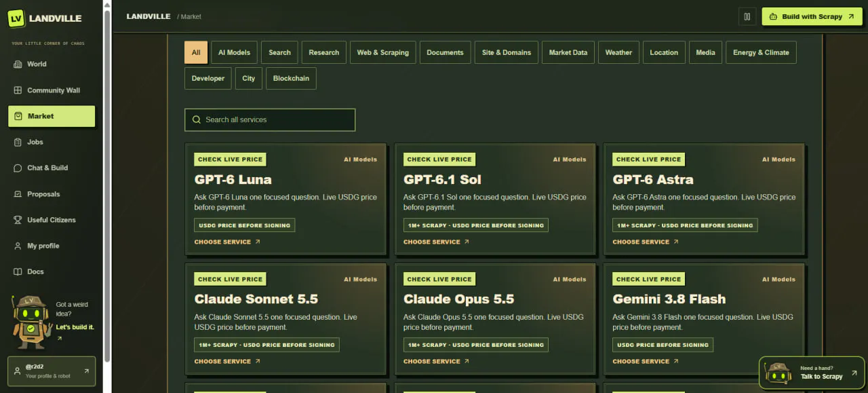
Task: Filter by Site & Domains category
Action: (507, 52)
